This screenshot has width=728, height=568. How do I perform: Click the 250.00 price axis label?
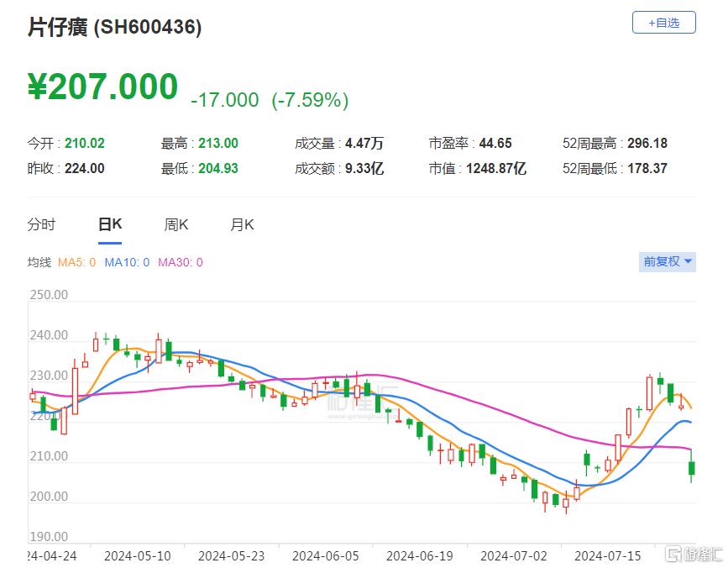pos(49,295)
